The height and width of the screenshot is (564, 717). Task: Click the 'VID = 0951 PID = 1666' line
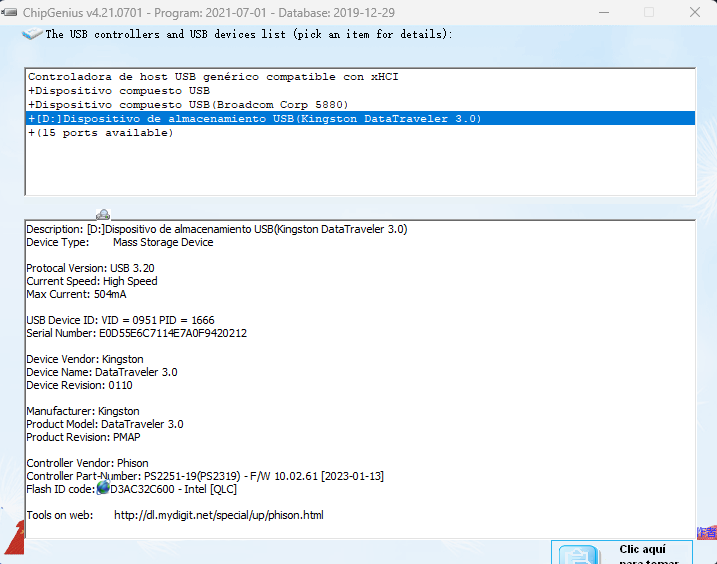point(120,320)
